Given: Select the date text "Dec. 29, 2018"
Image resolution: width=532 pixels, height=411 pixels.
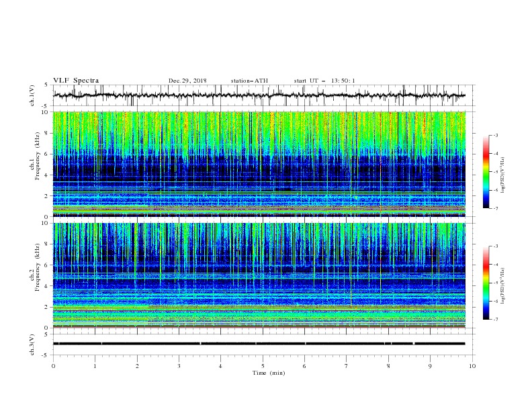Looking at the screenshot, I should click(x=187, y=81).
